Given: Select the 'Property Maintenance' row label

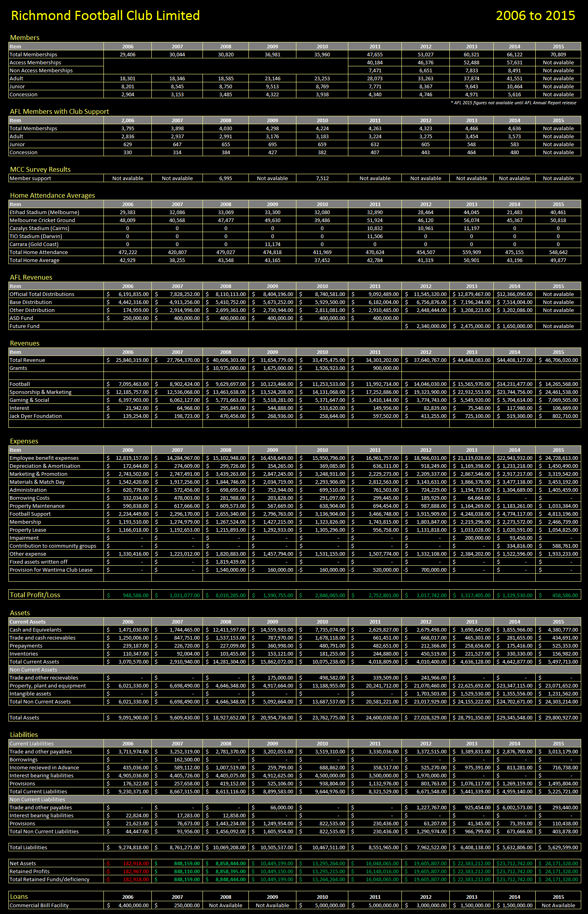Looking at the screenshot, I should [x=37, y=506].
